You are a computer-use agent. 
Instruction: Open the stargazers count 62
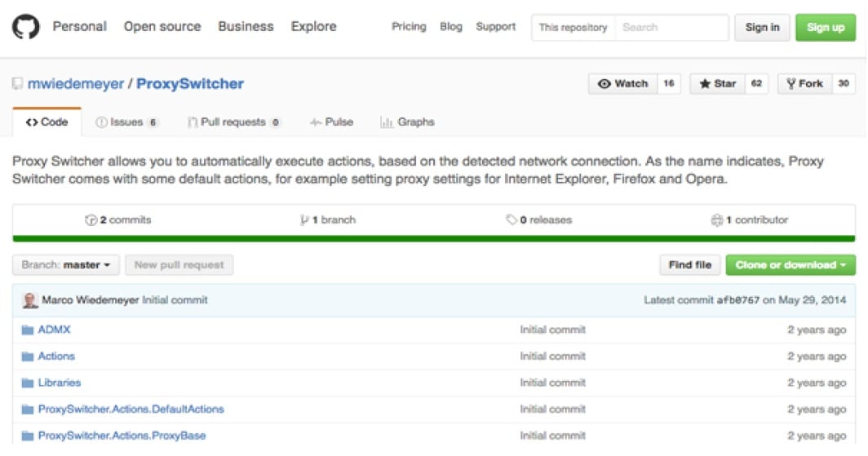(x=756, y=83)
